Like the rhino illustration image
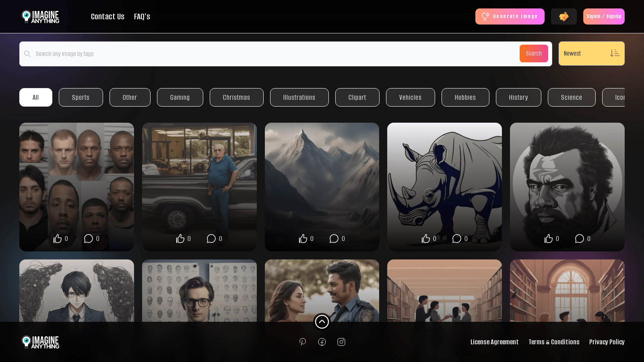644x362 pixels. pos(426,239)
